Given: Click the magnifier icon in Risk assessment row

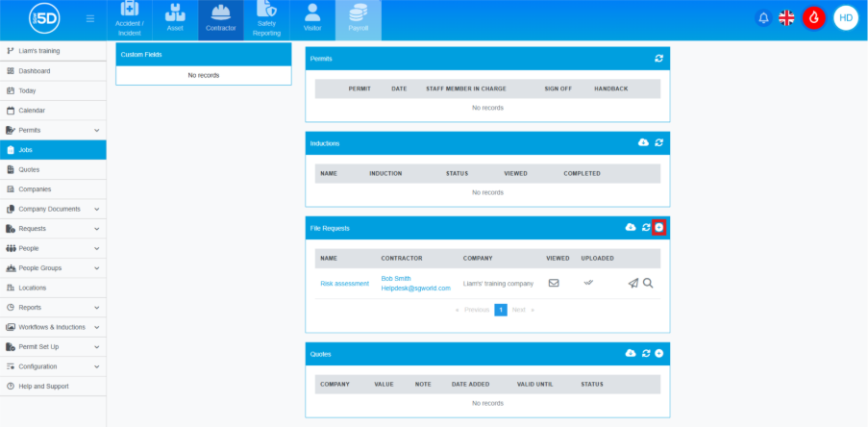Looking at the screenshot, I should (648, 283).
